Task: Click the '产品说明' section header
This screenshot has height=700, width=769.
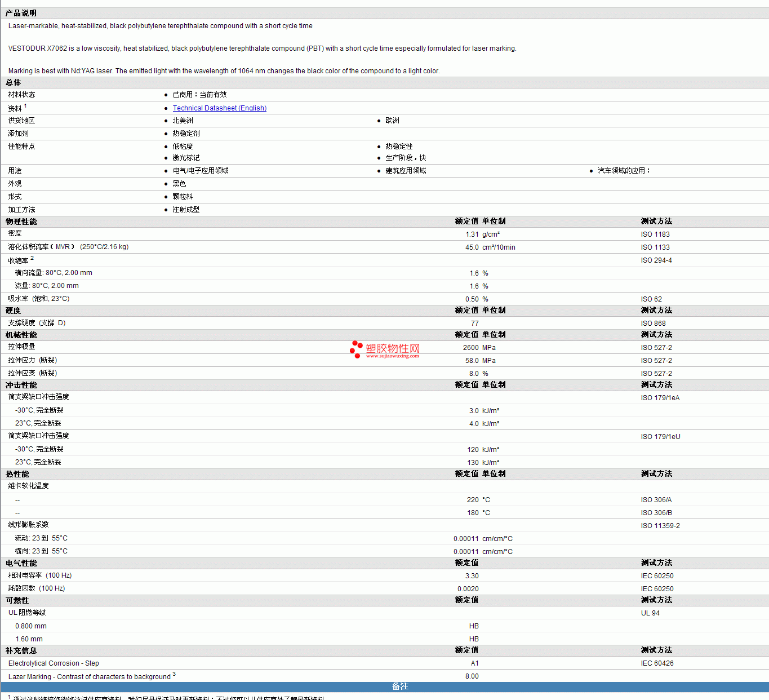Action: point(21,13)
